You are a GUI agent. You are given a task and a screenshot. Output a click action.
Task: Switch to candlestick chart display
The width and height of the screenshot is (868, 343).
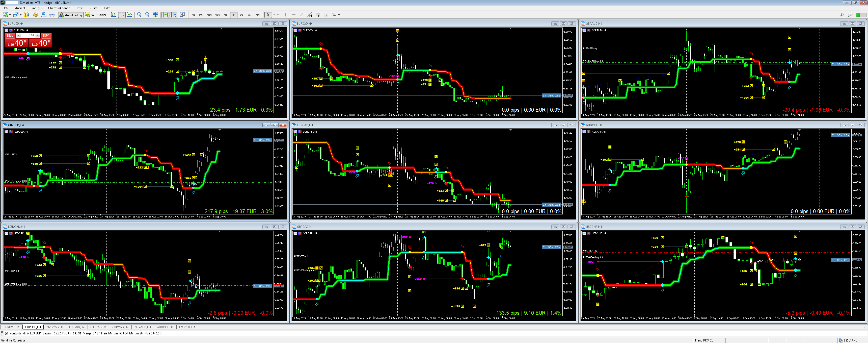(122, 15)
